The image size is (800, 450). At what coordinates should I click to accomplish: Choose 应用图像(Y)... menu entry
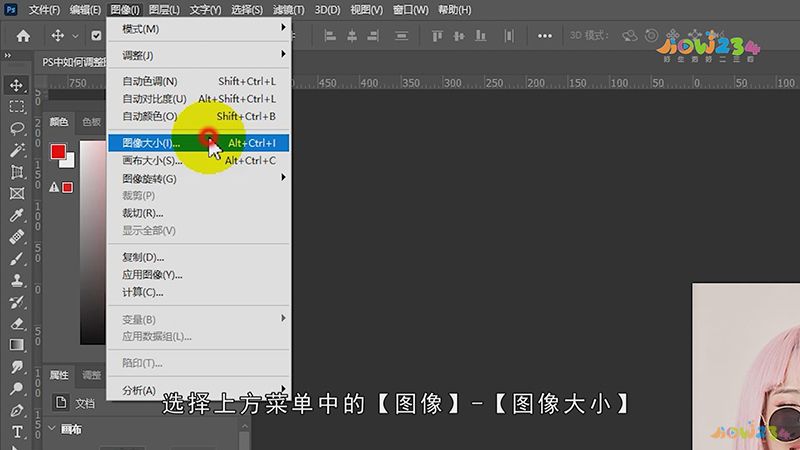(x=198, y=274)
